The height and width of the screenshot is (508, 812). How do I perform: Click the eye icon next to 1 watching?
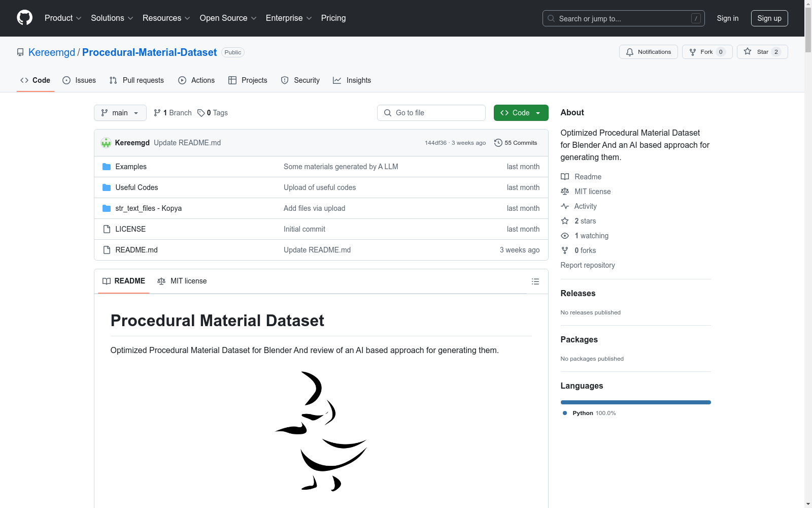(565, 236)
